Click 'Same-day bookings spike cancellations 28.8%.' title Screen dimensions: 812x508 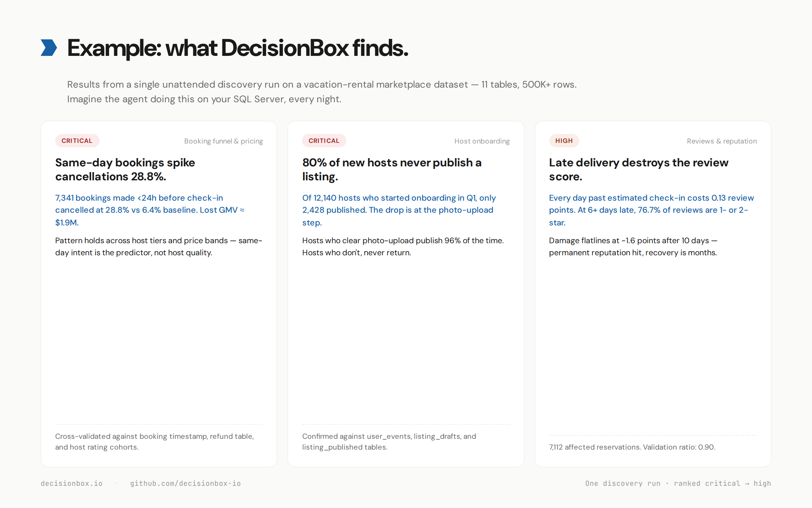click(x=125, y=169)
